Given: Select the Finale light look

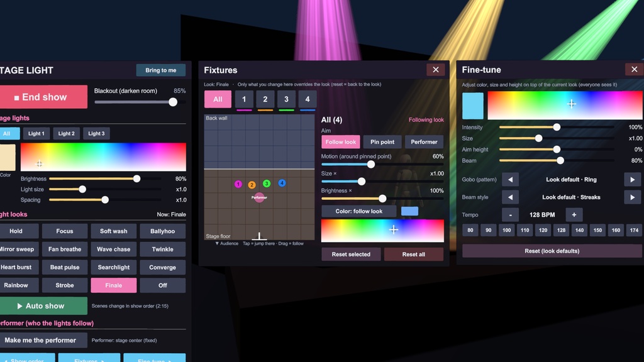Looking at the screenshot, I should click(113, 285).
